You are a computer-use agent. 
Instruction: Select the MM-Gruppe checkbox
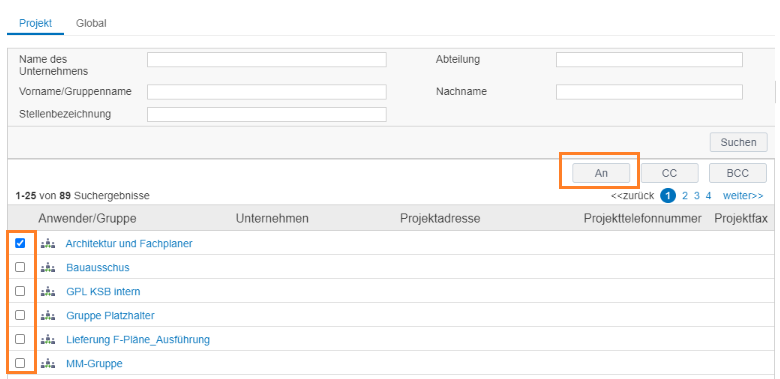(20, 363)
